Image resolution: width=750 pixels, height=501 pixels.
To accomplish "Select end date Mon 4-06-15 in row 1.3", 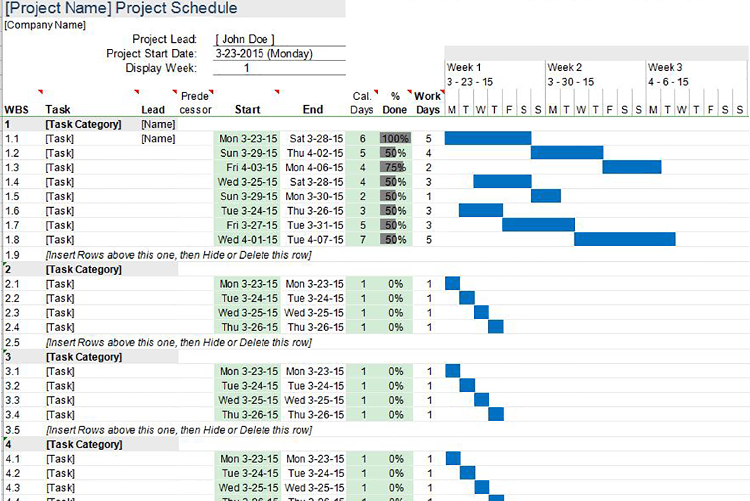I will coord(313,167).
